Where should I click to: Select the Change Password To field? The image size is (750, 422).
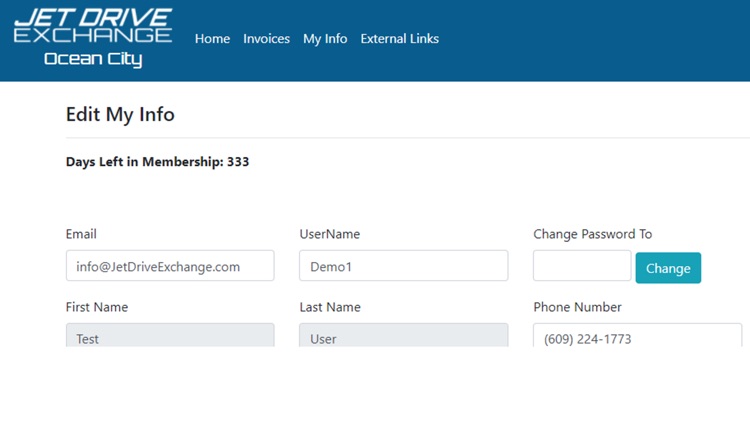pos(581,266)
